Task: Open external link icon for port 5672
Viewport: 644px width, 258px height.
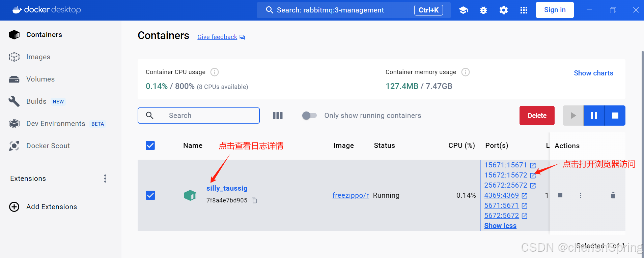Action: pyautogui.click(x=525, y=216)
